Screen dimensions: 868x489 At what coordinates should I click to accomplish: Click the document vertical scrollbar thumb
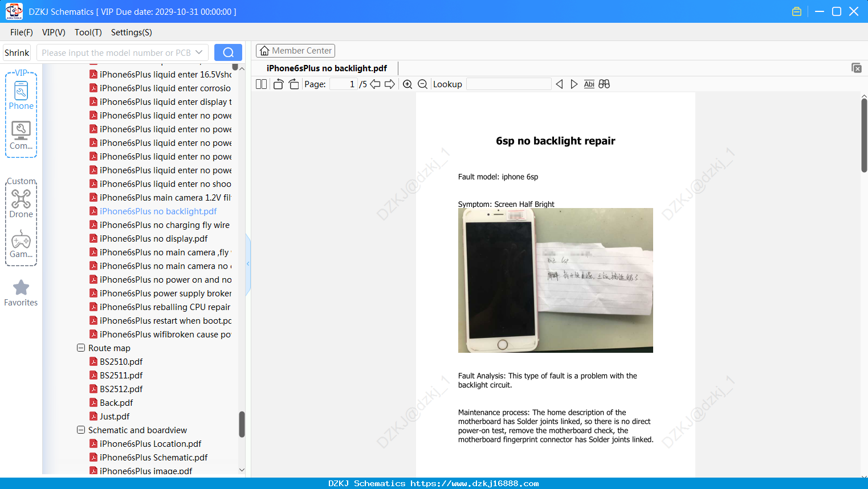[x=864, y=135]
